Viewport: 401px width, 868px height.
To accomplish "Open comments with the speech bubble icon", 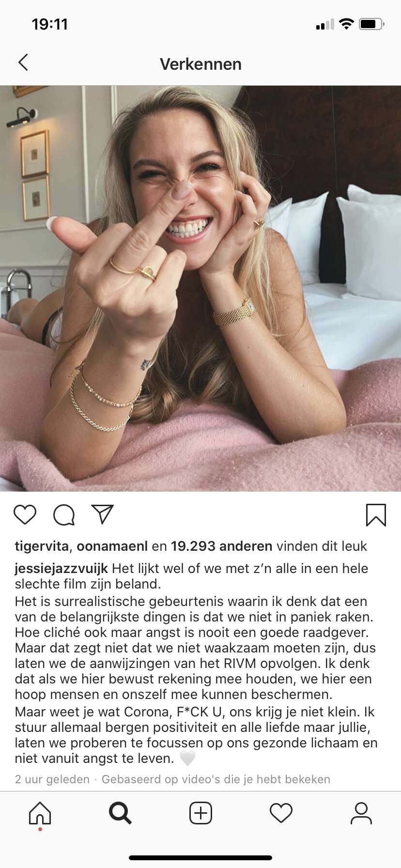I will click(x=64, y=514).
